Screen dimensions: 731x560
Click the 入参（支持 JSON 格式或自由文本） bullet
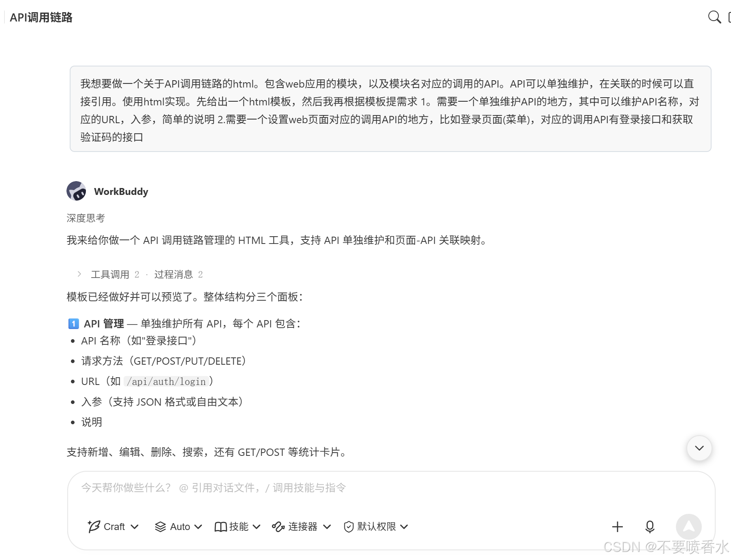pos(162,402)
